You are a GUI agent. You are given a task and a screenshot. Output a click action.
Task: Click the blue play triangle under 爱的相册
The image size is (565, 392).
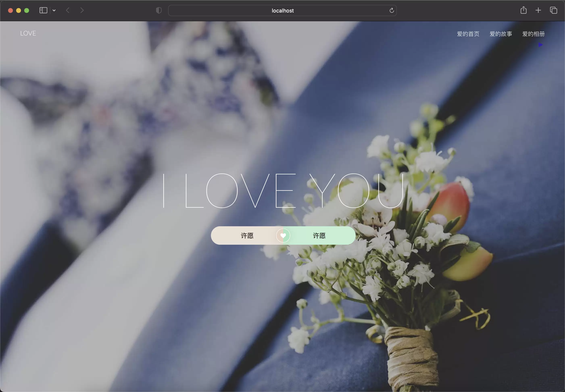540,45
